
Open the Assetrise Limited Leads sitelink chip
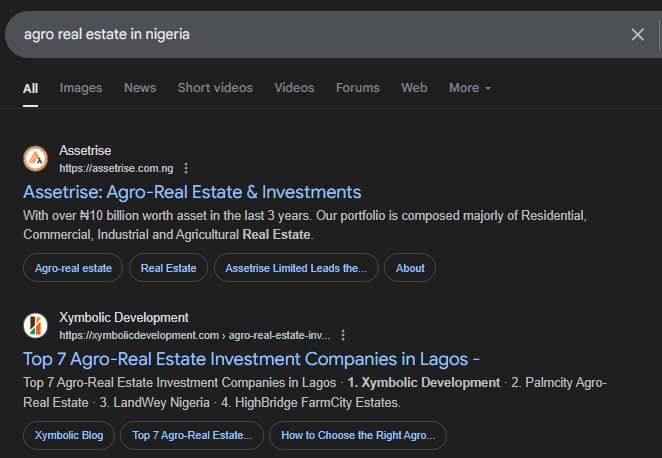click(296, 268)
